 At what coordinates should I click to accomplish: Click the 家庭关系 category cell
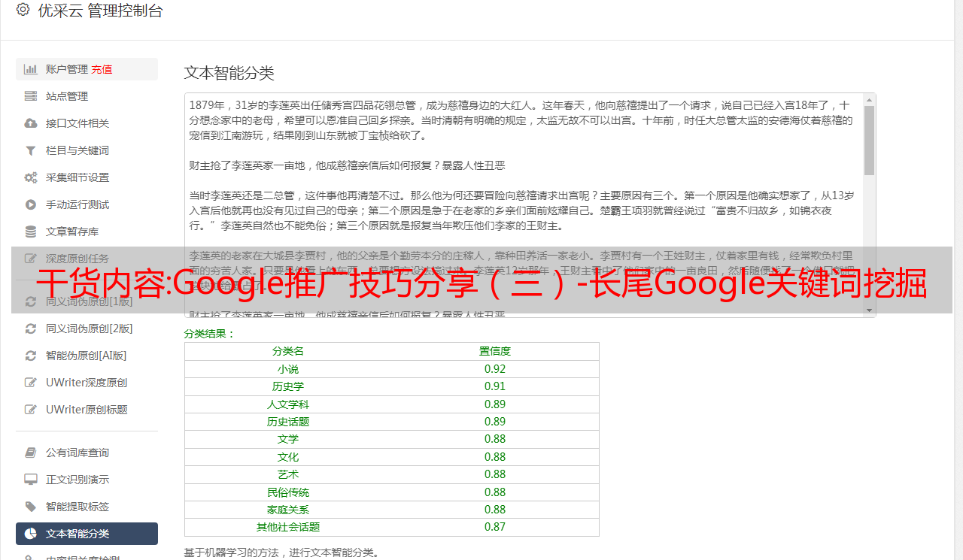click(x=288, y=510)
